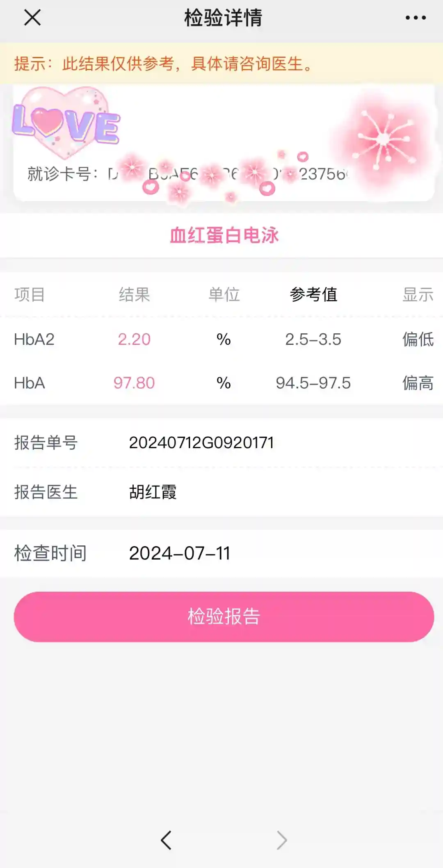The height and width of the screenshot is (868, 443).
Task: Tap the back arrow at bottom
Action: coord(166,840)
